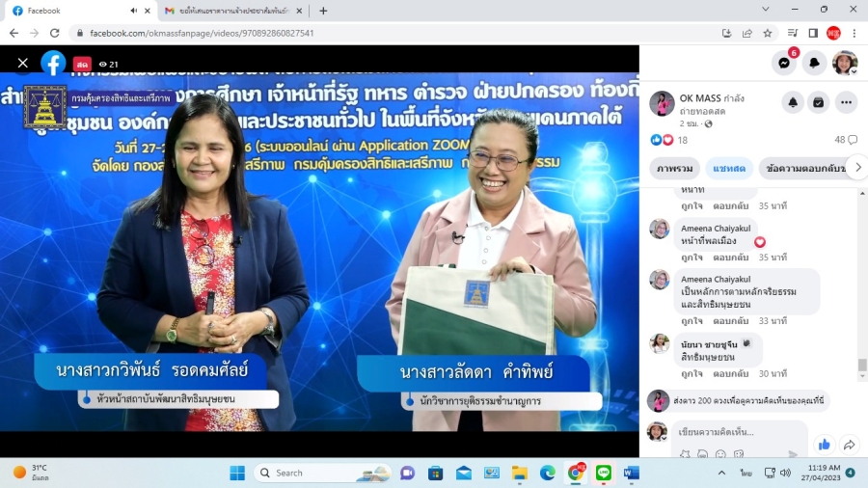Click the share arrow icon near the comment box

coord(849,445)
